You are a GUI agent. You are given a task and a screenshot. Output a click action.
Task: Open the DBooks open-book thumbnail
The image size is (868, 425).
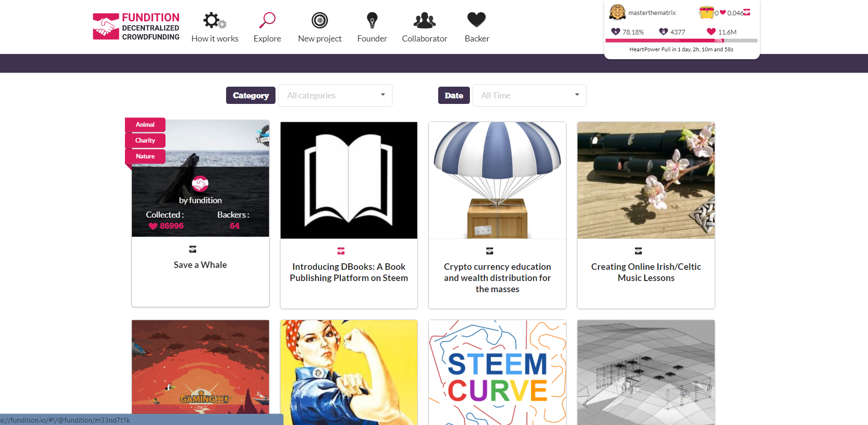(x=349, y=180)
